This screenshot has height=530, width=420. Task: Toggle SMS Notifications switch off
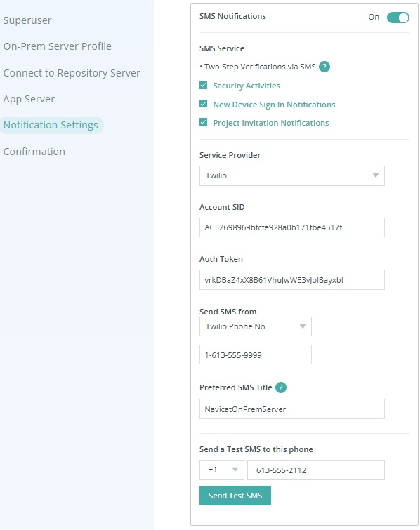[x=398, y=18]
